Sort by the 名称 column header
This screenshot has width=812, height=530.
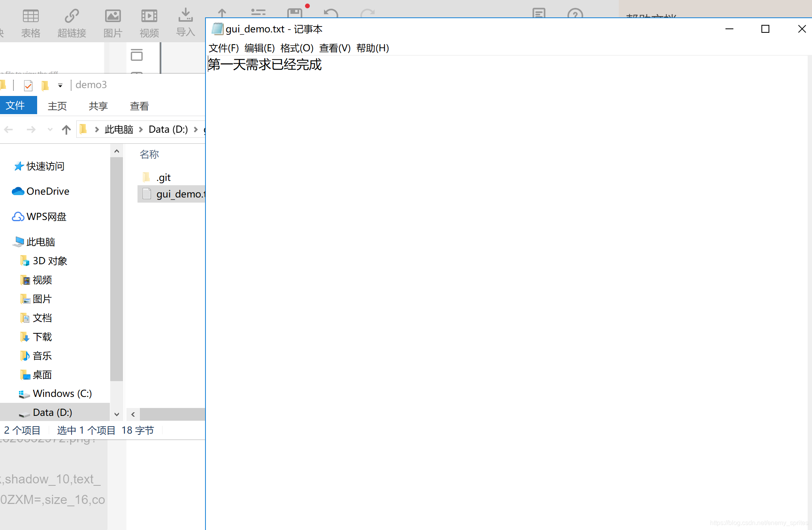point(149,154)
